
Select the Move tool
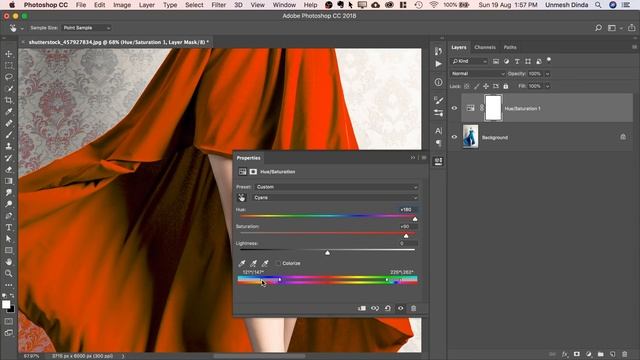click(x=9, y=54)
